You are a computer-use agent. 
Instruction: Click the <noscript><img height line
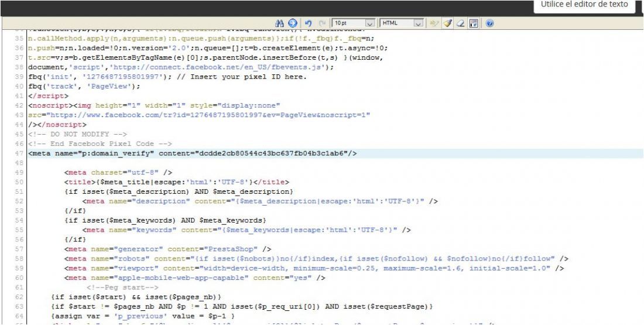point(154,105)
